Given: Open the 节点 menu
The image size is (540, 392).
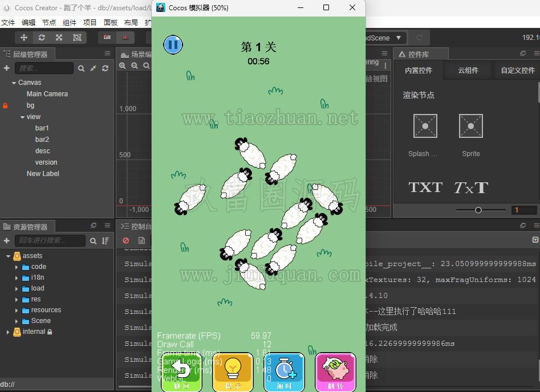Looking at the screenshot, I should click(49, 23).
